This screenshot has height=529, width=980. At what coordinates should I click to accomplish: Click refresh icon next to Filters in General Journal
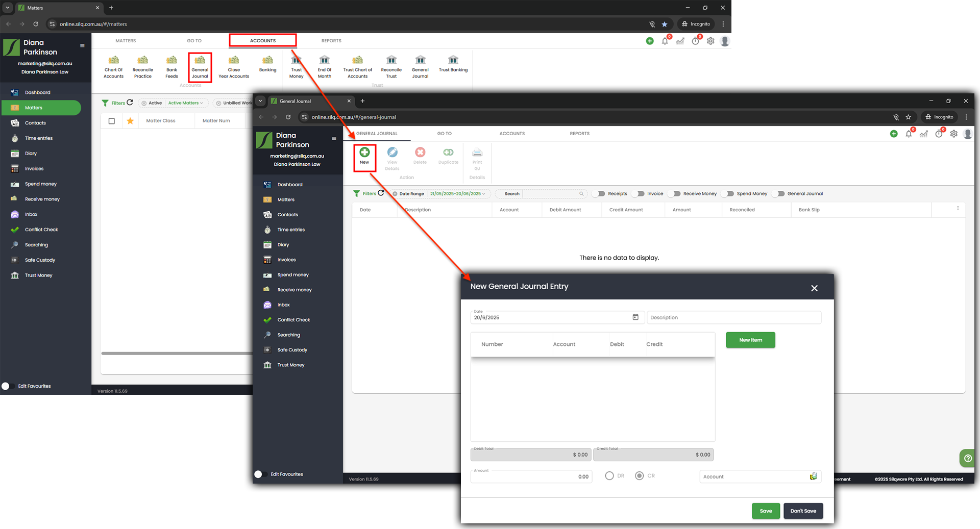pyautogui.click(x=381, y=193)
